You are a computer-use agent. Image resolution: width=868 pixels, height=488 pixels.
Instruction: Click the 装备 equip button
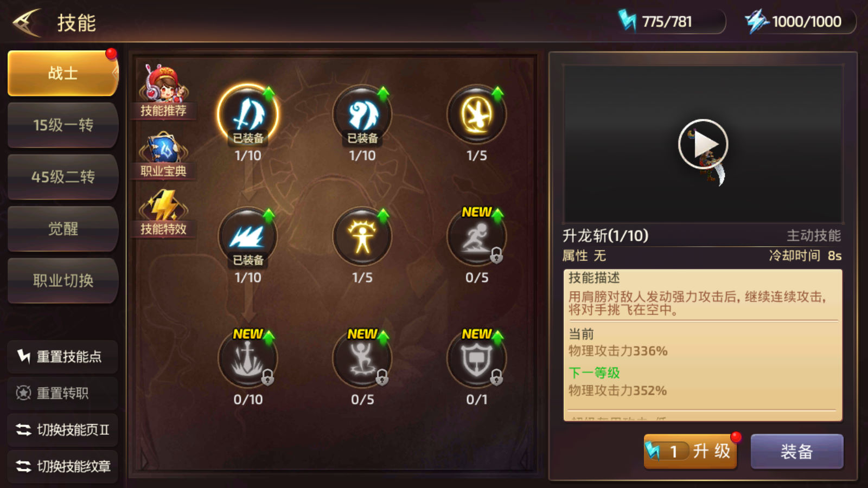coord(797,451)
